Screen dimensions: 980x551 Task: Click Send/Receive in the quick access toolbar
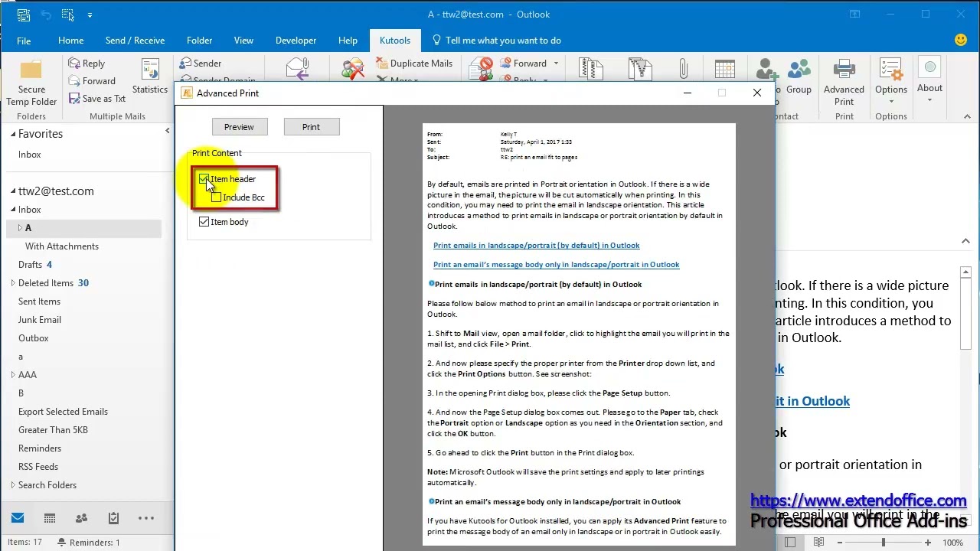point(24,15)
